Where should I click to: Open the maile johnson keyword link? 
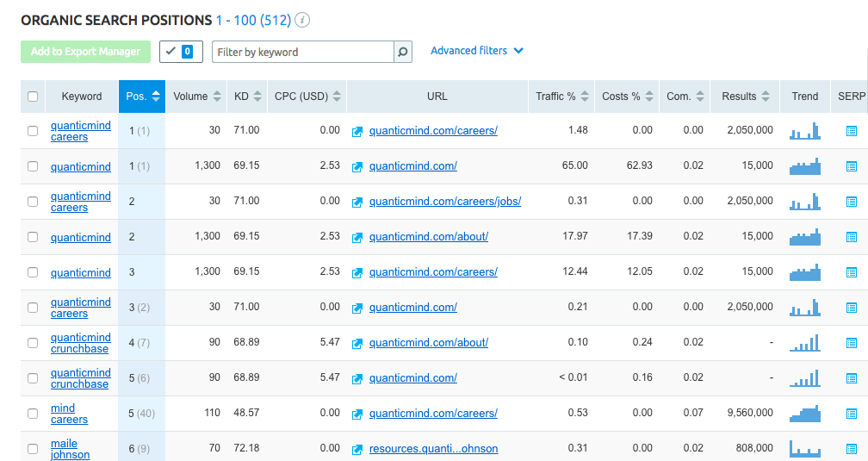pos(70,449)
